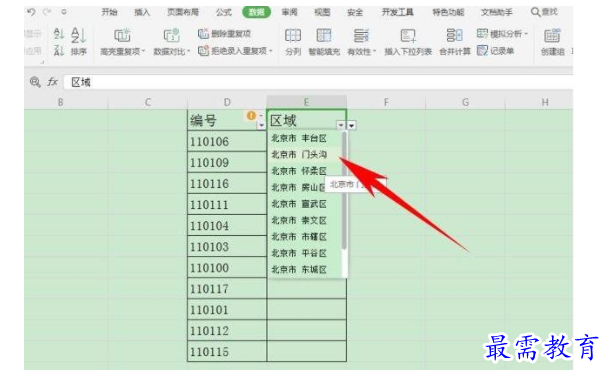This screenshot has width=607, height=379.
Task: Click the zoom magnifier beside the formula bar
Action: click(x=35, y=82)
